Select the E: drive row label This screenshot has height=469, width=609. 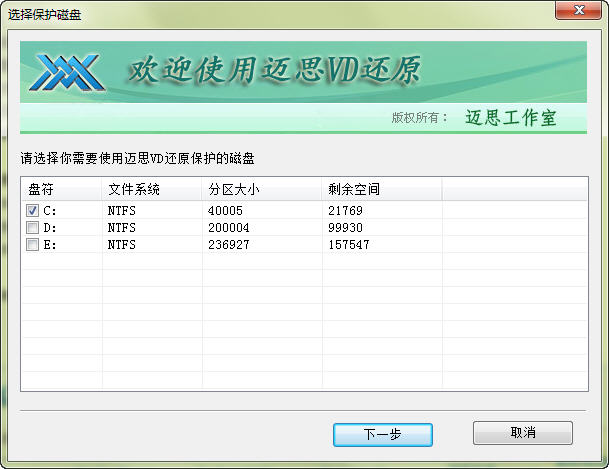50,245
